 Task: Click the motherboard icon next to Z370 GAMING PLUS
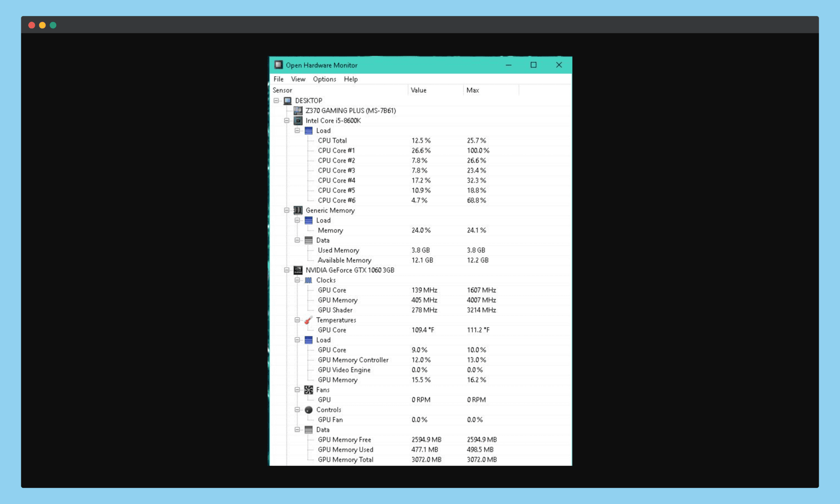coord(299,110)
